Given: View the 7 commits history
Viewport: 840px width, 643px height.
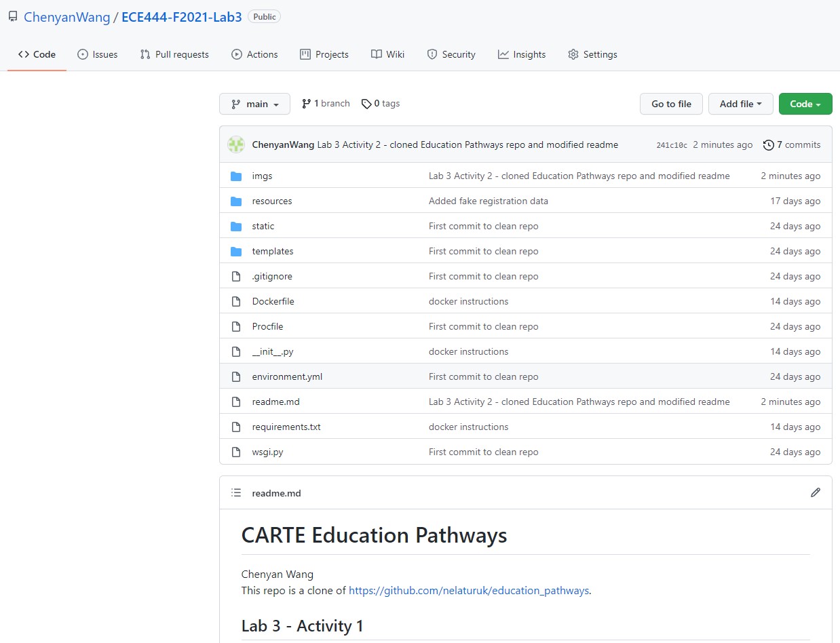Looking at the screenshot, I should [x=792, y=144].
